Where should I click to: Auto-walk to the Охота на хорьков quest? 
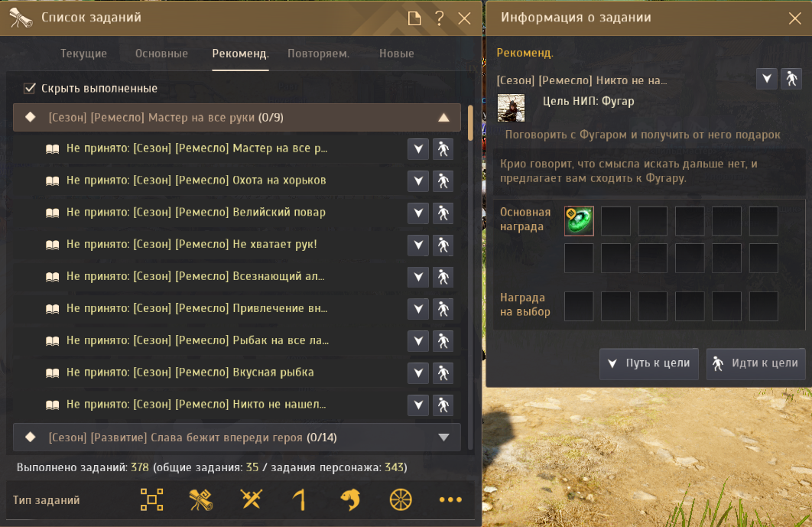tap(443, 181)
